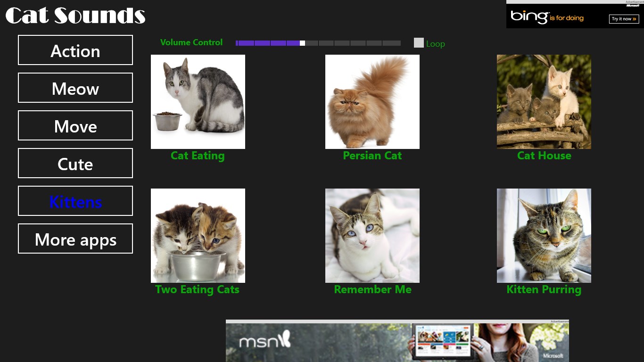
Task: Click the Remember Me label
Action: [372, 290]
